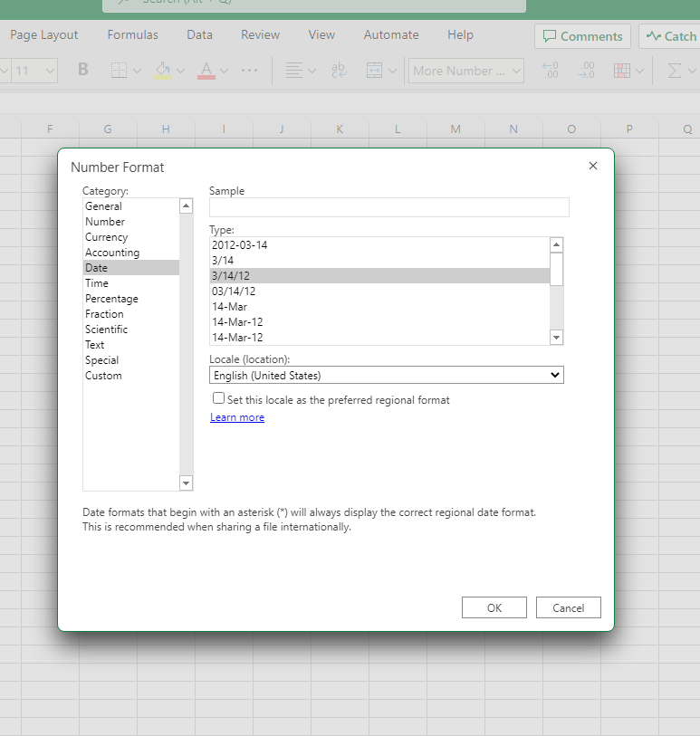Enable 'Set this locale as preferred' checkbox
The image size is (700, 736).
[x=218, y=398]
